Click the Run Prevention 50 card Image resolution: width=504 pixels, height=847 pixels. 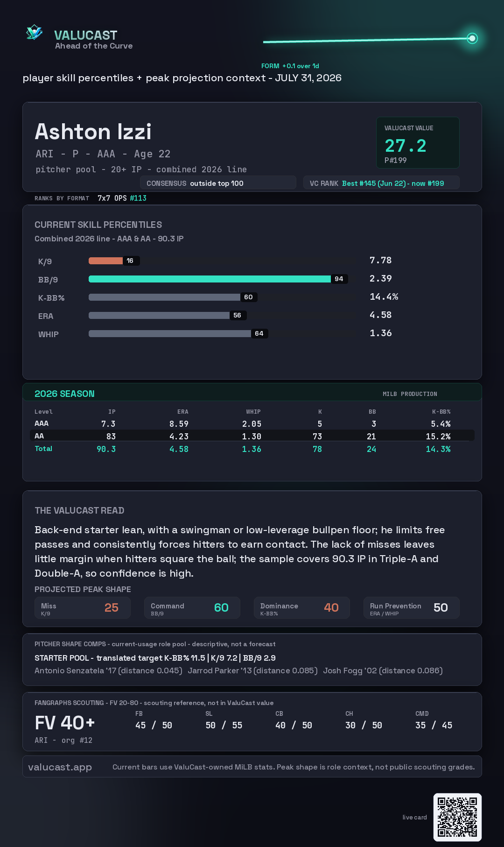point(412,607)
